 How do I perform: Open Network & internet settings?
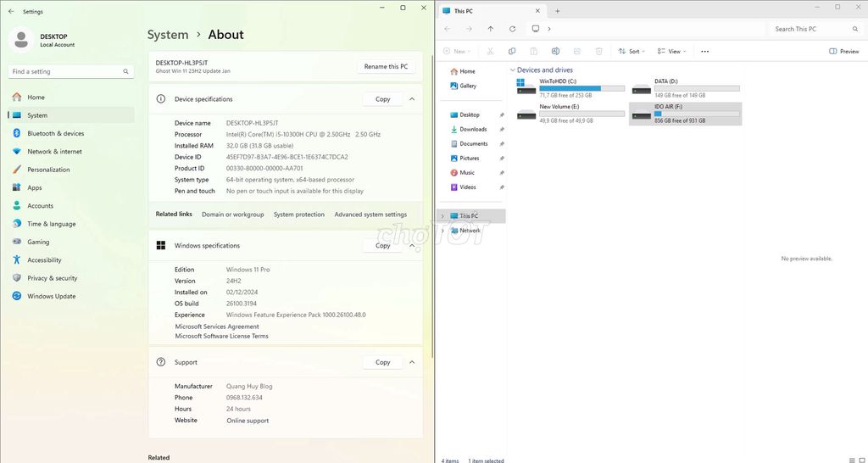click(x=71, y=151)
